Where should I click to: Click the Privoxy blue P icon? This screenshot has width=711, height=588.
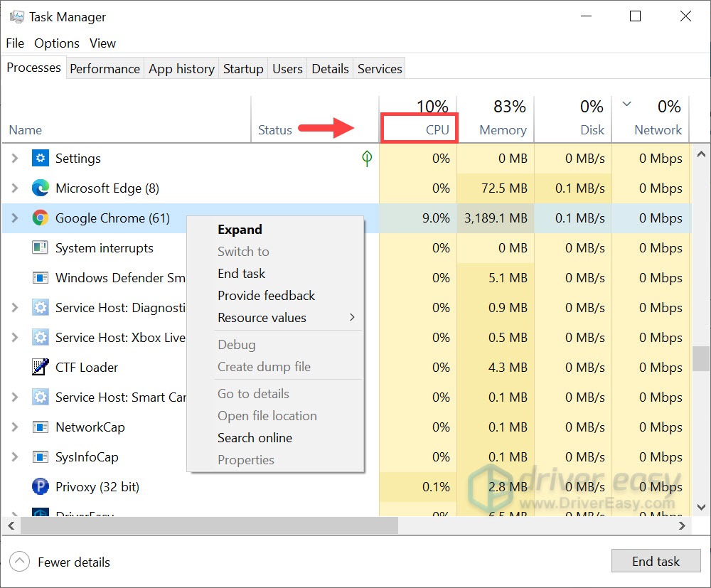click(41, 487)
